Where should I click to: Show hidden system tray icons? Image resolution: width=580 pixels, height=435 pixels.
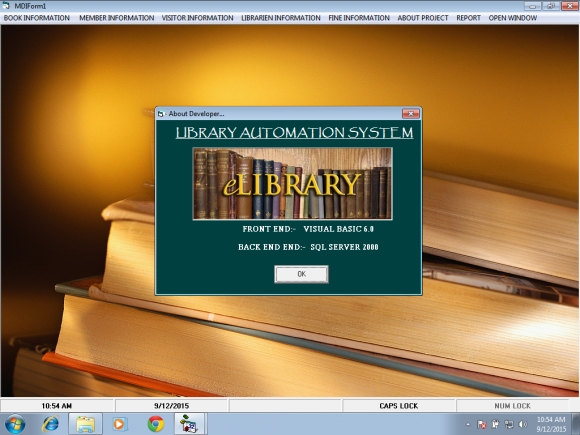tap(468, 424)
